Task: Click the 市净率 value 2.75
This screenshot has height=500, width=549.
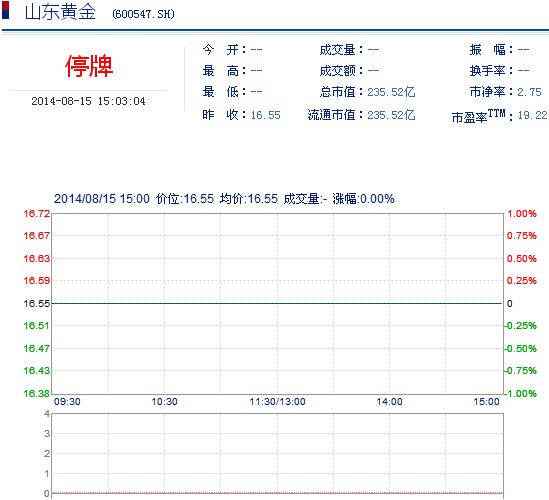Action: [529, 92]
